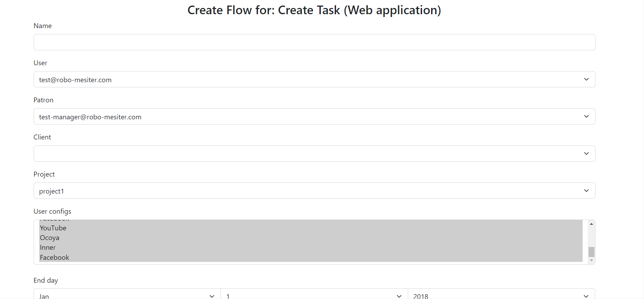Click the month dropdown chevron under End day
644x299 pixels.
[212, 296]
